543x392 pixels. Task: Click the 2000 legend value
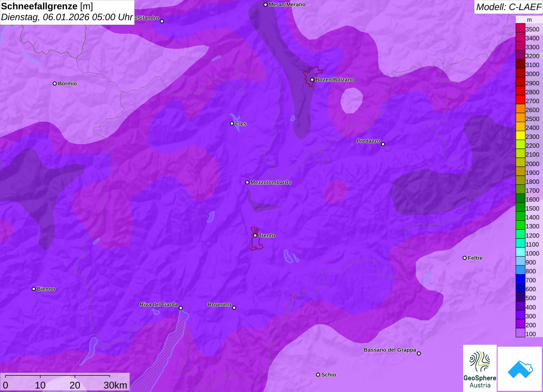coord(532,164)
